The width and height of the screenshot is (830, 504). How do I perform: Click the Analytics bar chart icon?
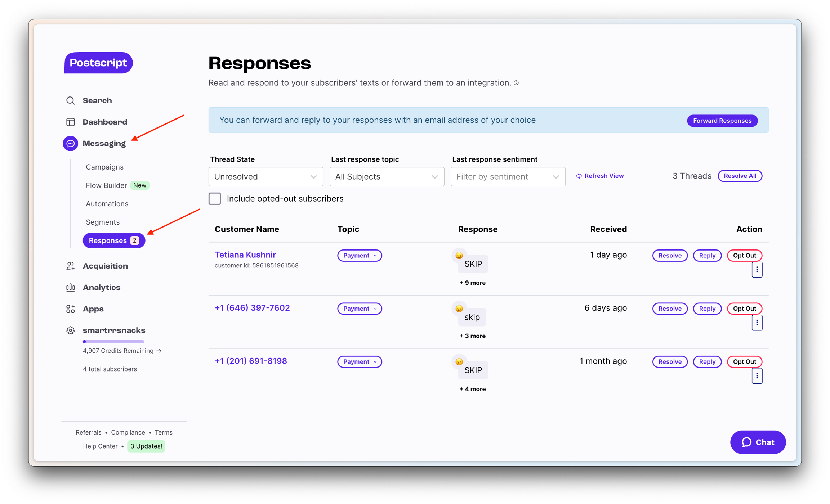pos(70,287)
